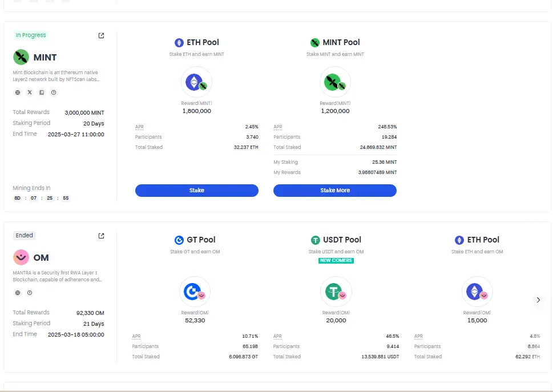Click large USDT reward token image

pyautogui.click(x=336, y=292)
